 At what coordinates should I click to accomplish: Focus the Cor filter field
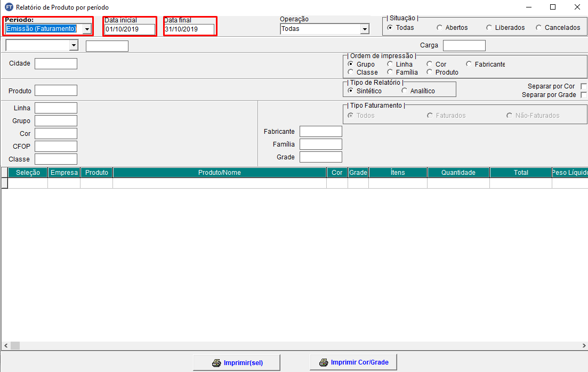pos(56,133)
